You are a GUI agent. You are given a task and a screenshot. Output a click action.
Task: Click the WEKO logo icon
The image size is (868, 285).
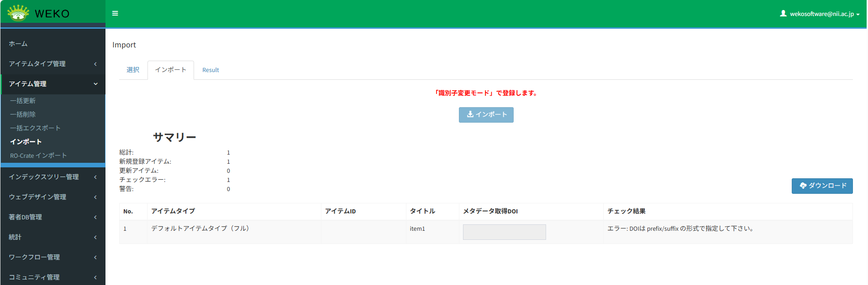coord(18,13)
